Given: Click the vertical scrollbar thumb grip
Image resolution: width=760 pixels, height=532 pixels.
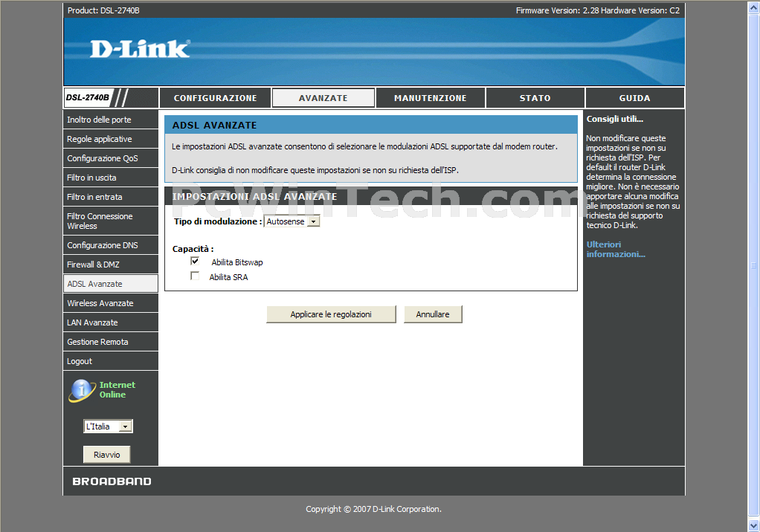Looking at the screenshot, I should click(754, 265).
